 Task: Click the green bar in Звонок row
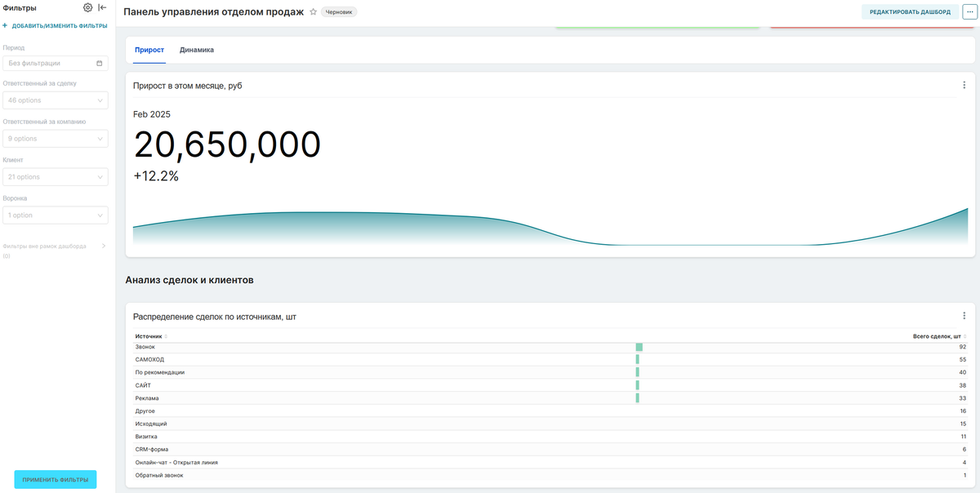[x=639, y=347]
